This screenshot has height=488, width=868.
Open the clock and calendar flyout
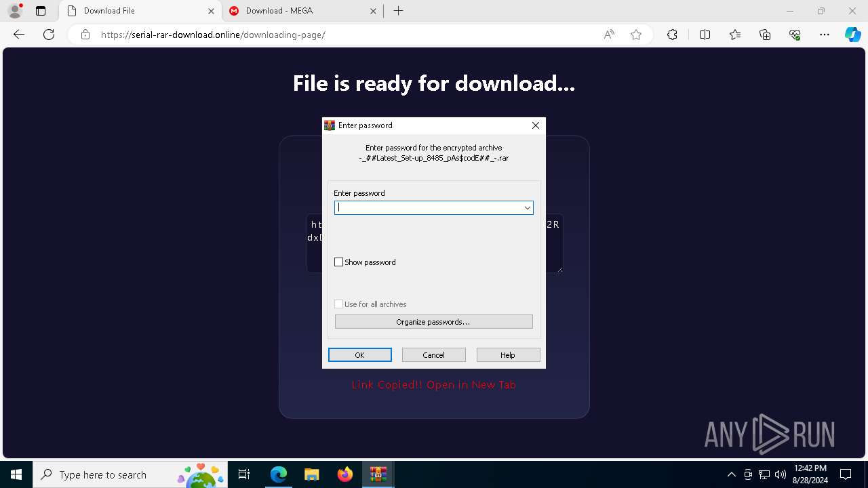click(810, 474)
